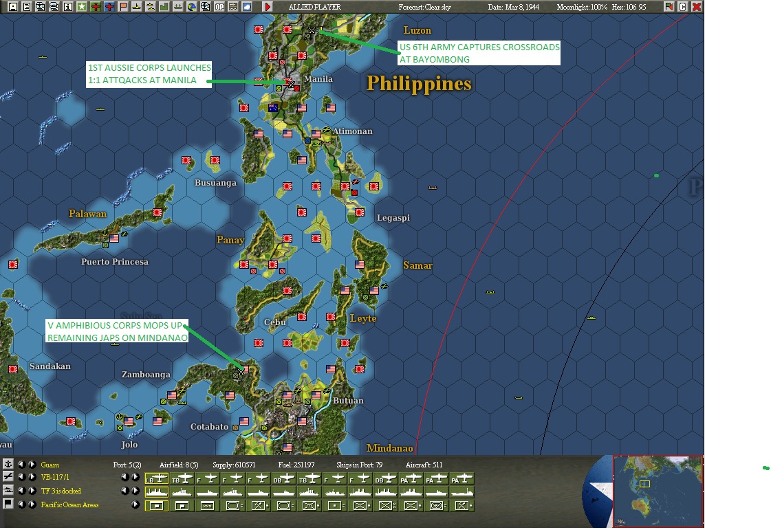Go to next base after Guam

click(x=32, y=464)
